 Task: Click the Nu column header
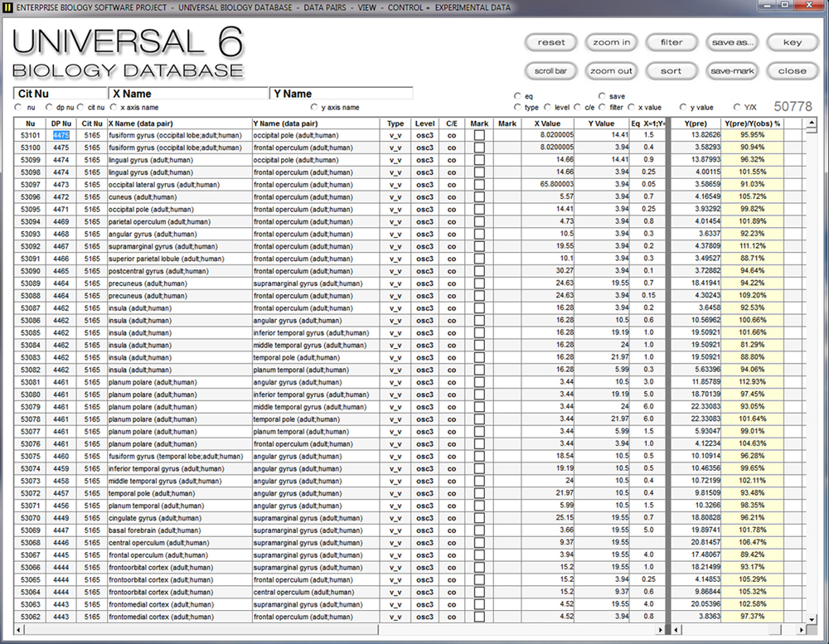30,123
